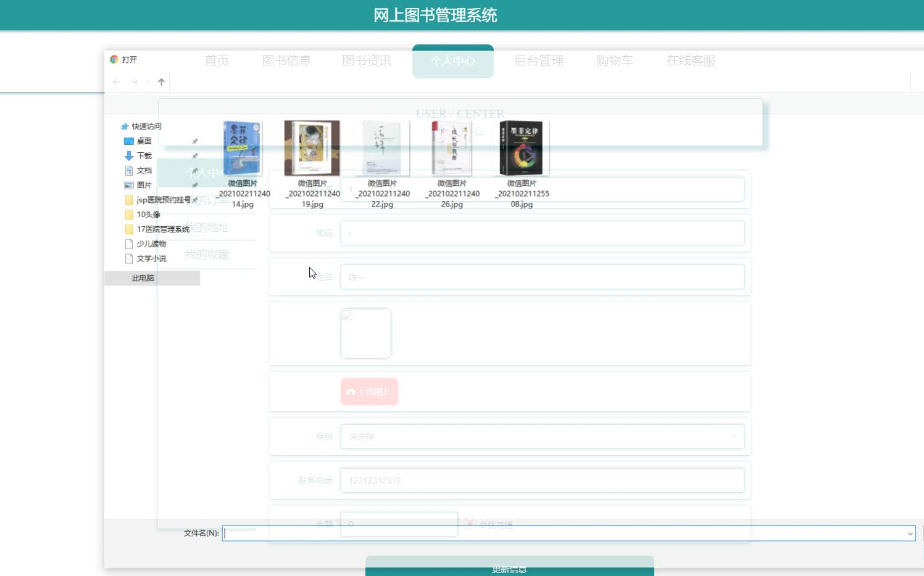This screenshot has height=576, width=924.
Task: Select 此电脑 in the navigation pane
Action: [143, 278]
